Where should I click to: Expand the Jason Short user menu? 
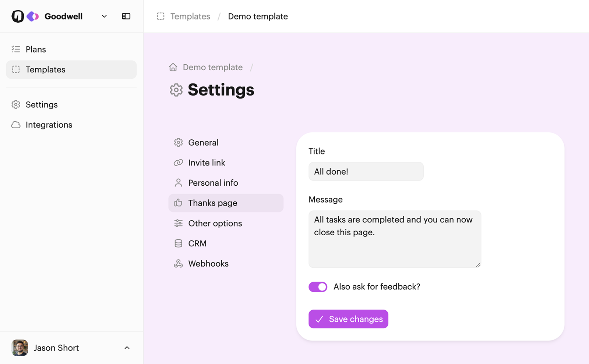pos(127,348)
